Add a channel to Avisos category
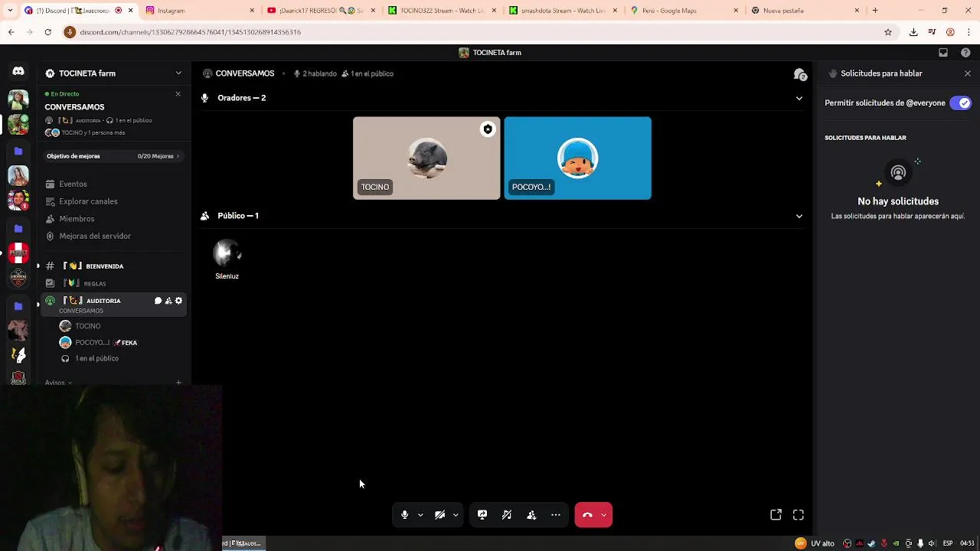Image resolution: width=980 pixels, height=551 pixels. [178, 383]
